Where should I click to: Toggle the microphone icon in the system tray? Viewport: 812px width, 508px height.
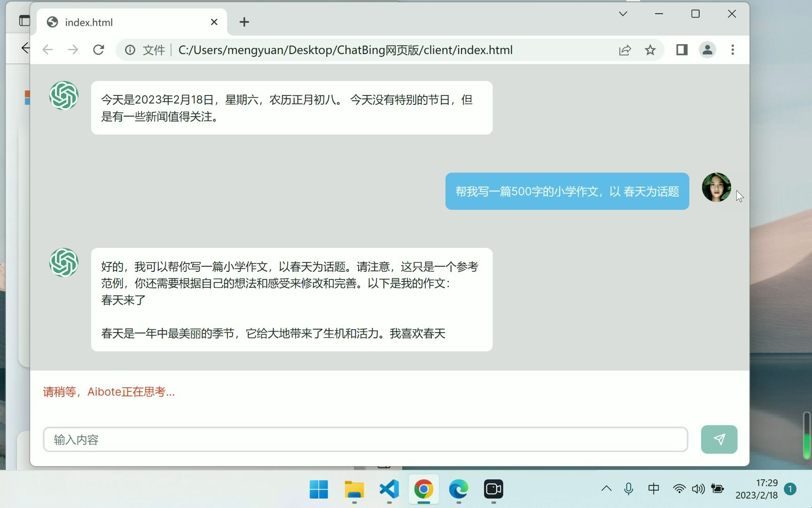(628, 489)
